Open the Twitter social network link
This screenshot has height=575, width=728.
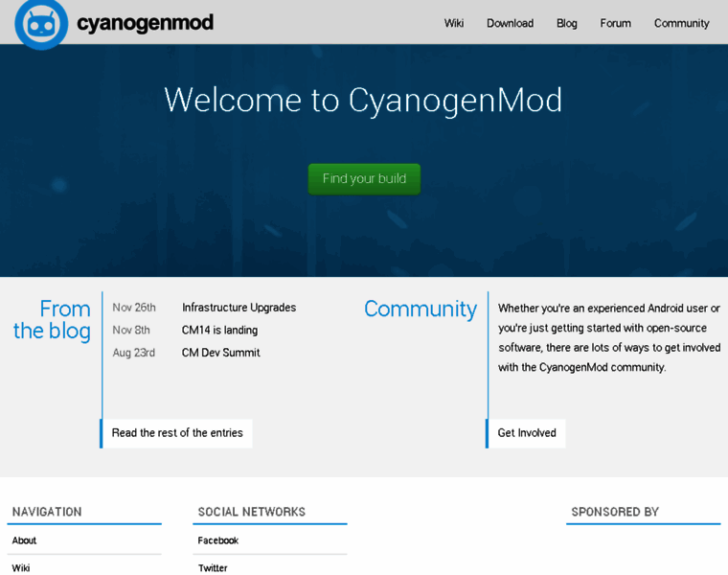tap(213, 567)
